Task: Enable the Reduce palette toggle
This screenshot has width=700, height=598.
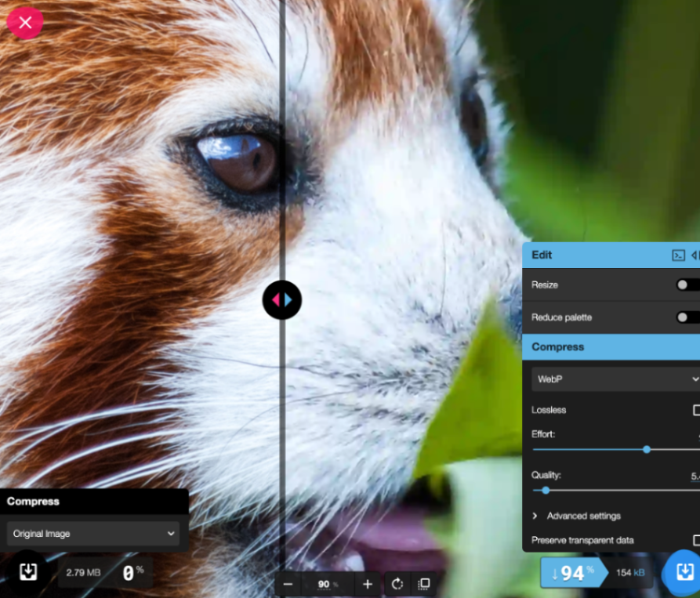Action: 688,317
